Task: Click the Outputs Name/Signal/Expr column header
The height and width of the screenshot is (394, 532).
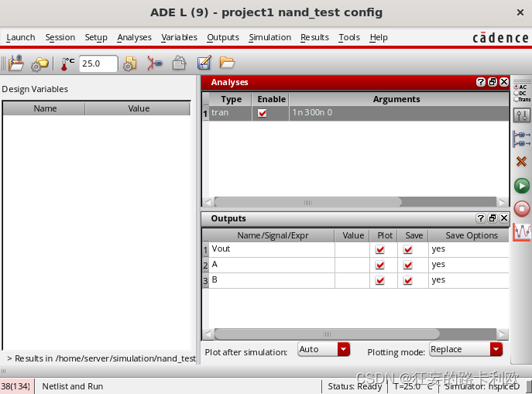Action: tap(272, 235)
